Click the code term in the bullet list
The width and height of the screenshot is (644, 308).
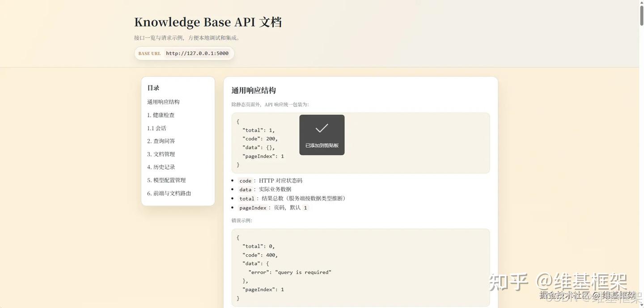coord(246,181)
